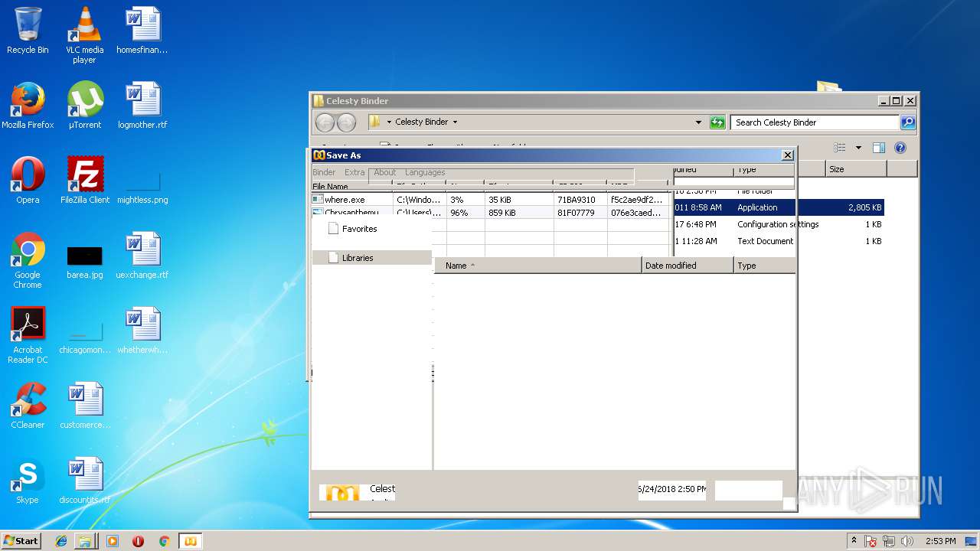Click the 859 KiB size cell
The height and width of the screenshot is (551, 980).
click(x=519, y=213)
